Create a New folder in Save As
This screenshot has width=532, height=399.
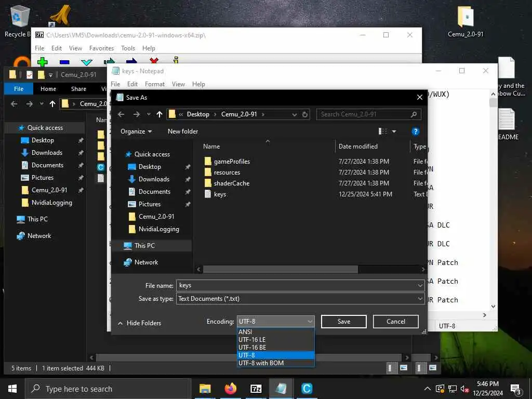(183, 131)
